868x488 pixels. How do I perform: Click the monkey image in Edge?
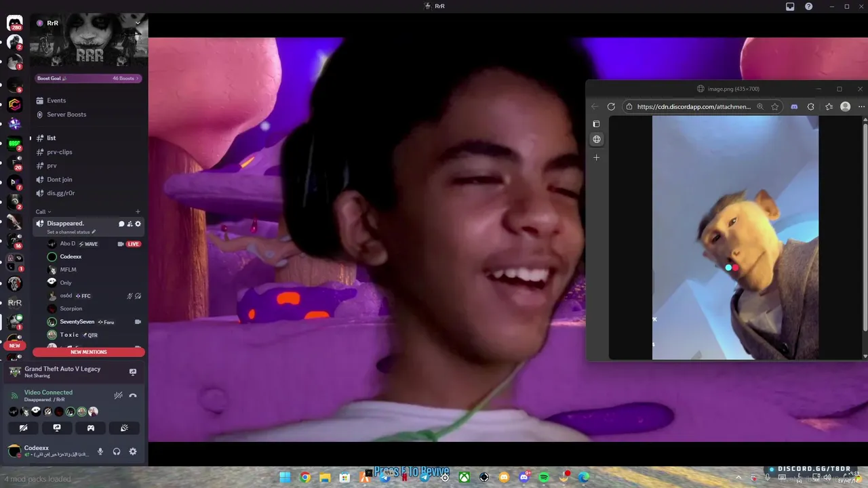coord(735,237)
